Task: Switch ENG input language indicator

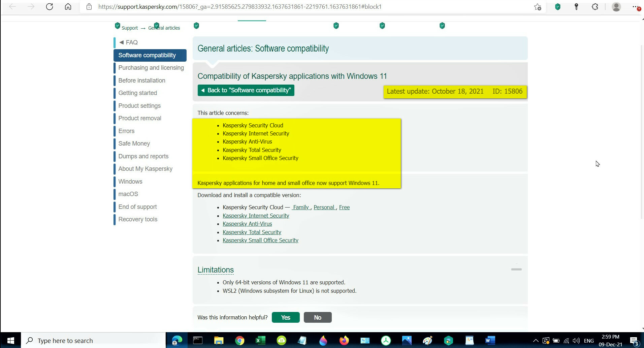Action: click(589, 341)
